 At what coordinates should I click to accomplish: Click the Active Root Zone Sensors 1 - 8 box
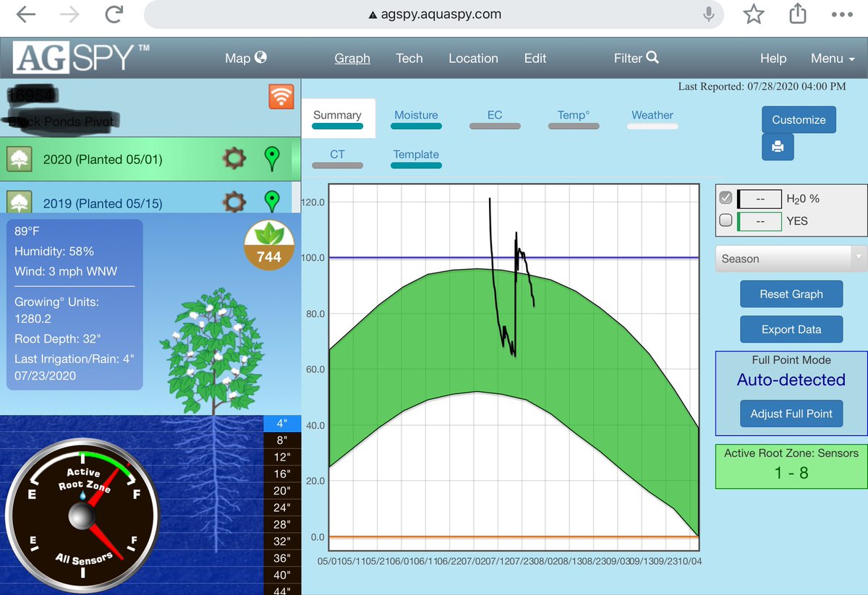tap(791, 466)
